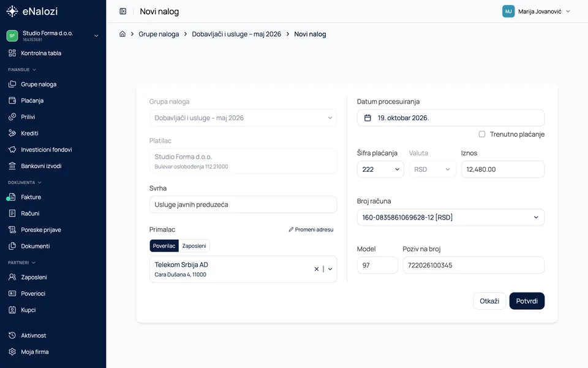588x368 pixels.
Task: Go to home via breadcrumb house icon
Action: [x=123, y=34]
